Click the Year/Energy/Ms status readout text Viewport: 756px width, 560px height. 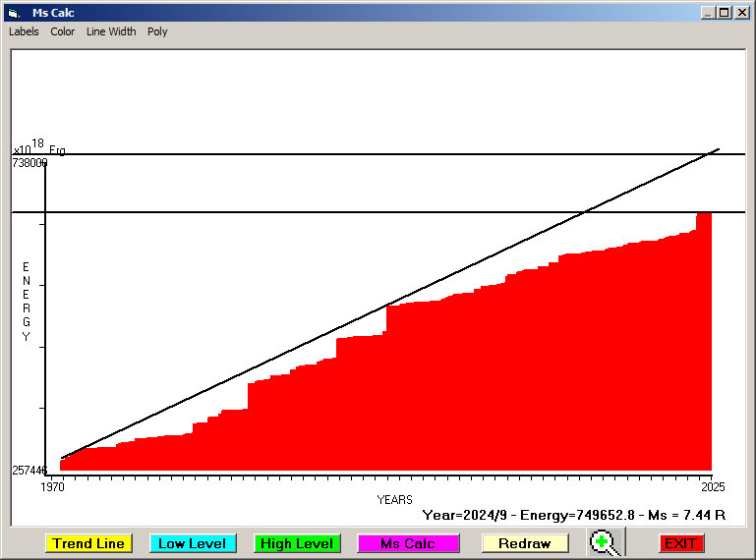(573, 514)
